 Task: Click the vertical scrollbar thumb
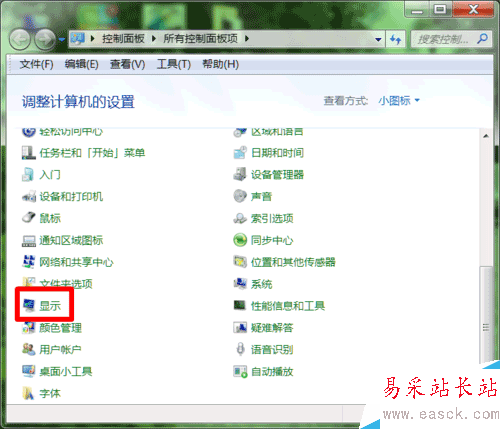(x=486, y=315)
